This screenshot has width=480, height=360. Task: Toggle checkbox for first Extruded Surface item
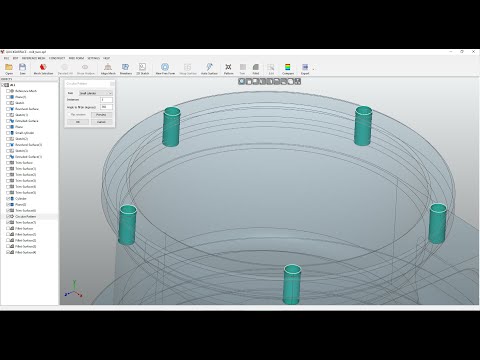click(x=8, y=121)
